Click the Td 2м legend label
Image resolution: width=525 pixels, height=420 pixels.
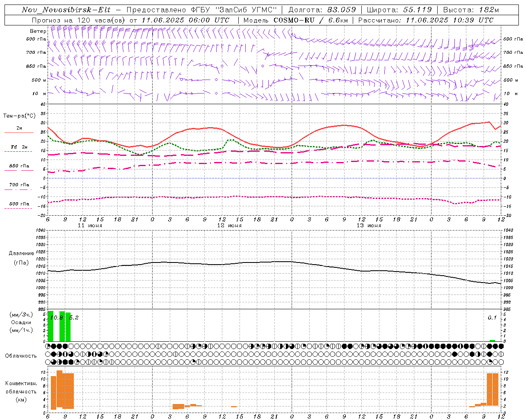19,147
